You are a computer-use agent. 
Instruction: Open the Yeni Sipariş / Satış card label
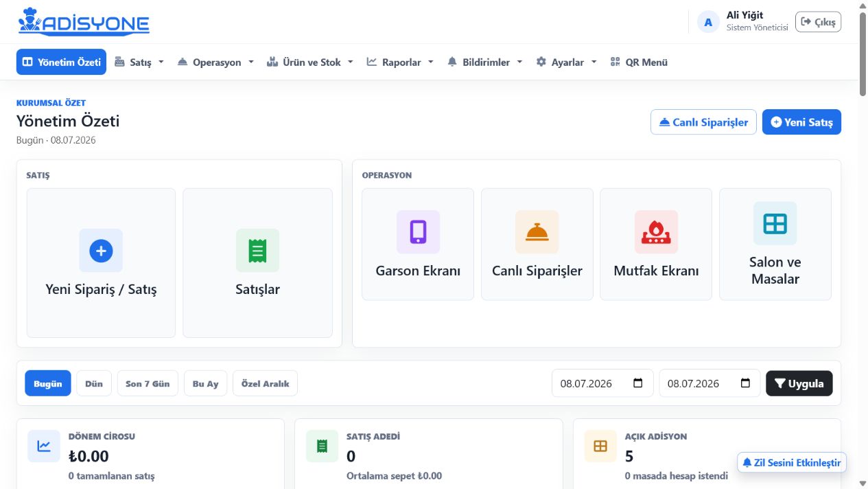101,289
